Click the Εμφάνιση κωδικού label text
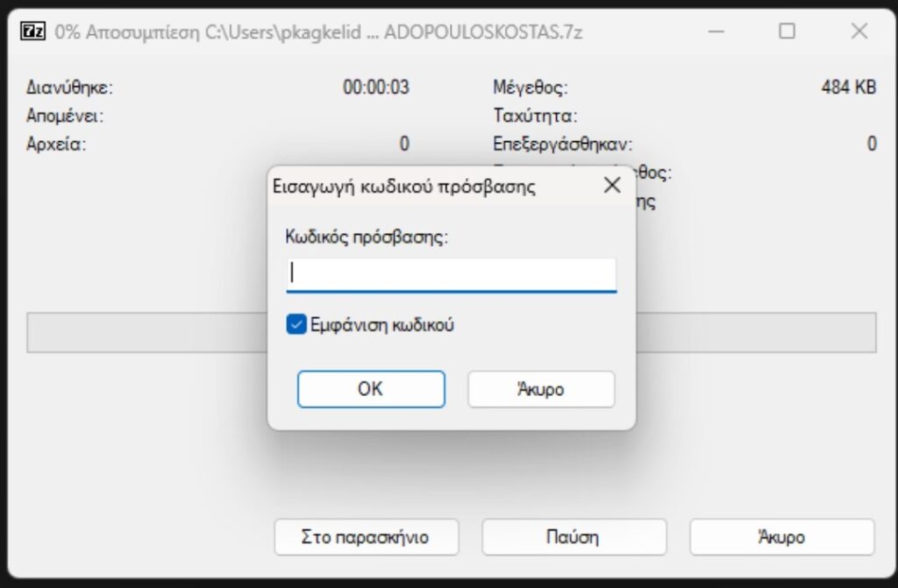Screen dimensions: 898x588 (382, 325)
